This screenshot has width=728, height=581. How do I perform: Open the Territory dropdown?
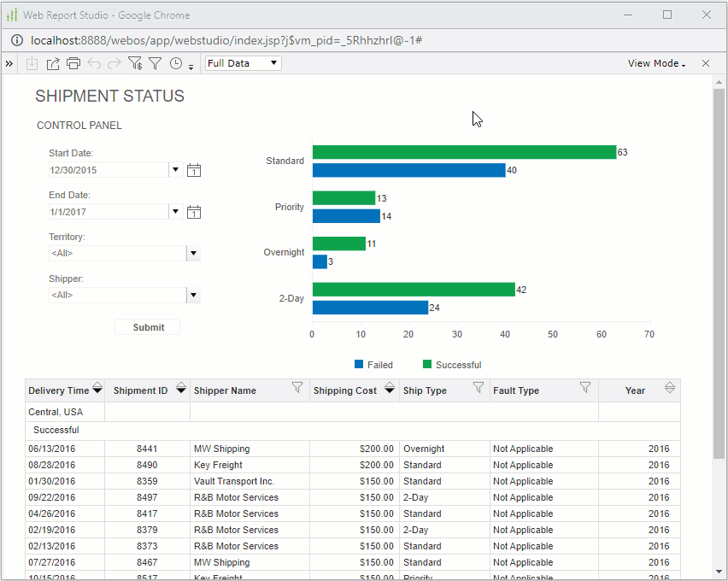[192, 253]
